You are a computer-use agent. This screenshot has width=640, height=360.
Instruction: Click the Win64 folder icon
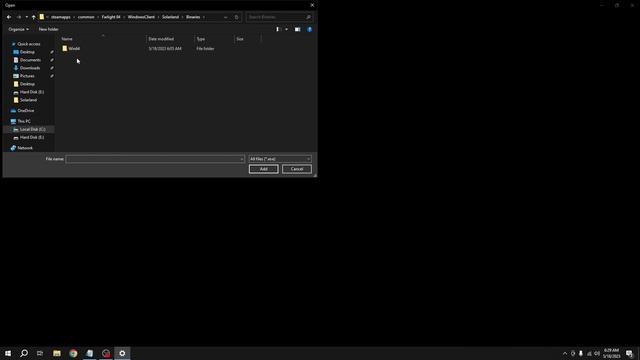tap(64, 49)
